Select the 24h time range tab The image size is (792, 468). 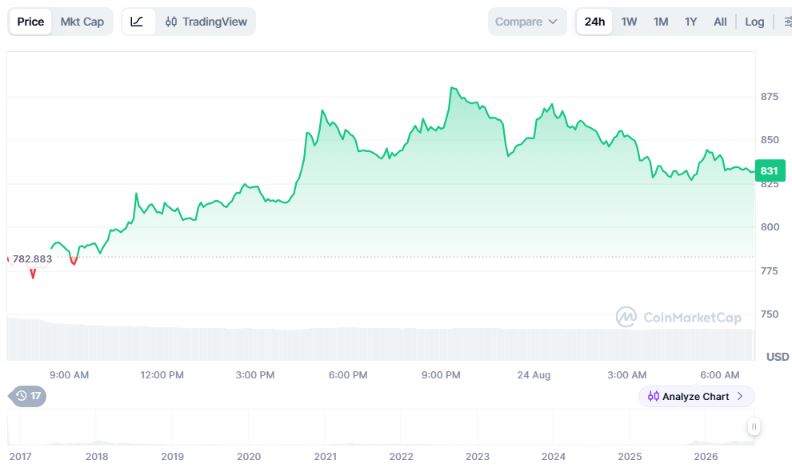coord(595,22)
